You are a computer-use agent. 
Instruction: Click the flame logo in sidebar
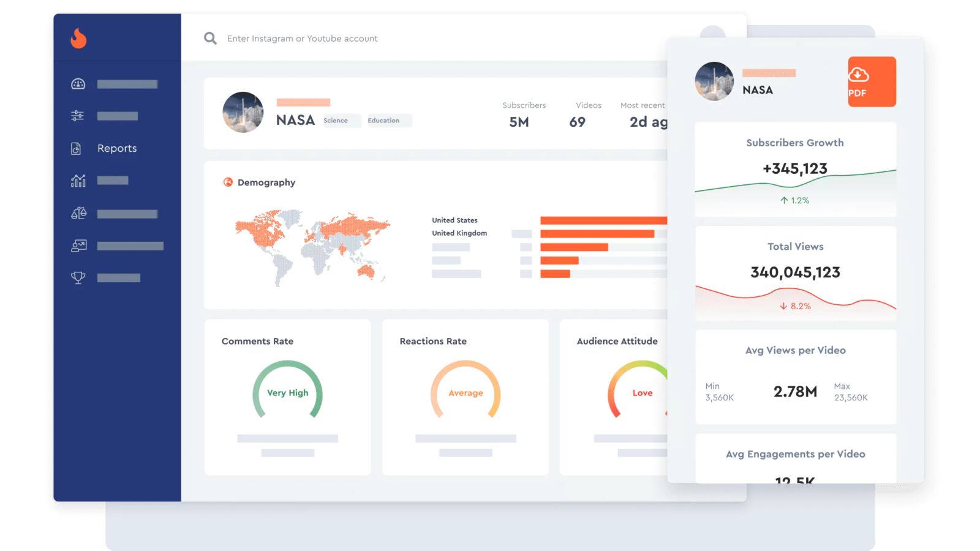click(78, 39)
